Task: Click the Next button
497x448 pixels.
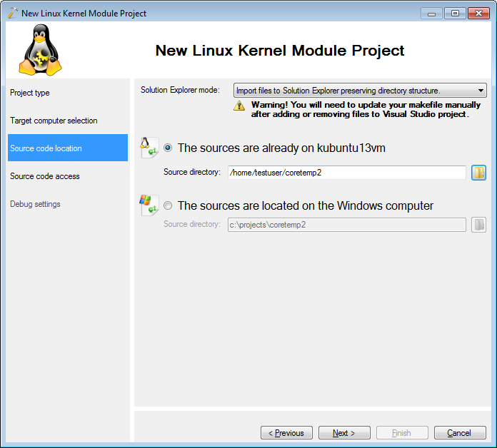Action: point(344,432)
